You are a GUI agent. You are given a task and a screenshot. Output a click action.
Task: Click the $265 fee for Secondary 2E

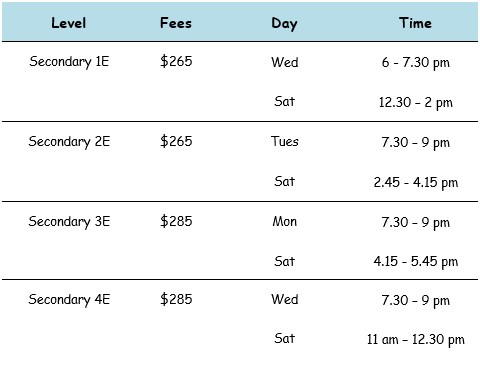point(176,141)
